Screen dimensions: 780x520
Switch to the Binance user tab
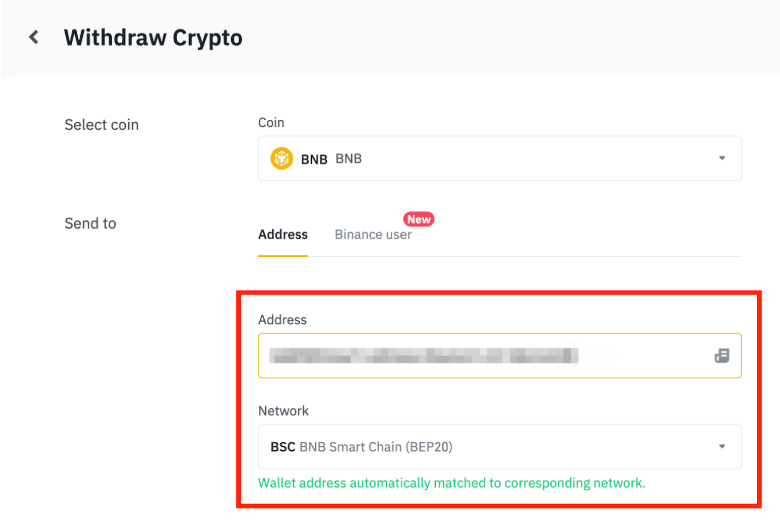click(x=373, y=234)
